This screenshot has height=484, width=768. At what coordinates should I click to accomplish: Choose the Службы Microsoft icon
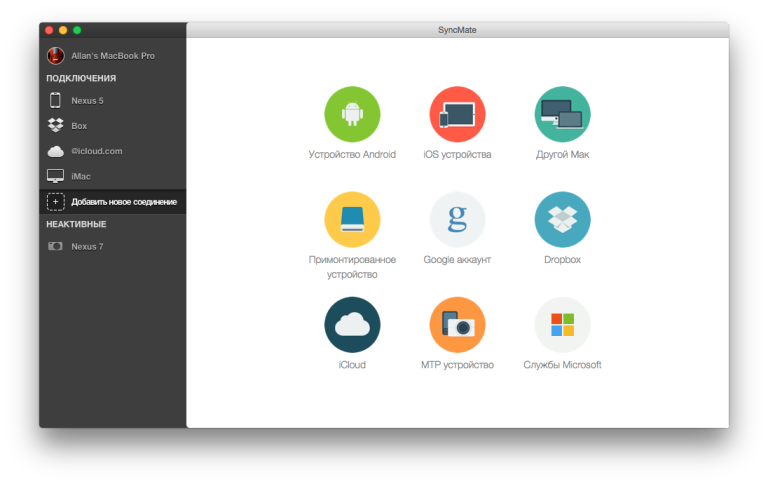562,324
